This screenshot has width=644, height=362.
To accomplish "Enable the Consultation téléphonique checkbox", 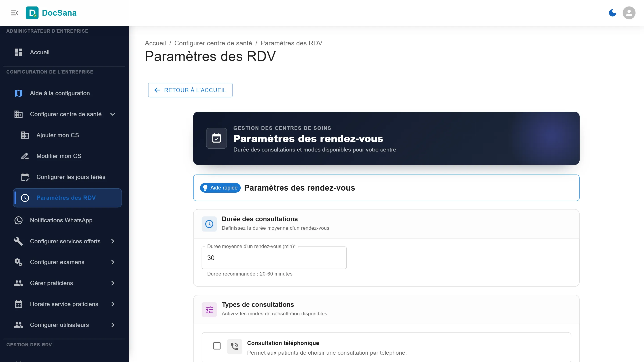I will (x=217, y=346).
